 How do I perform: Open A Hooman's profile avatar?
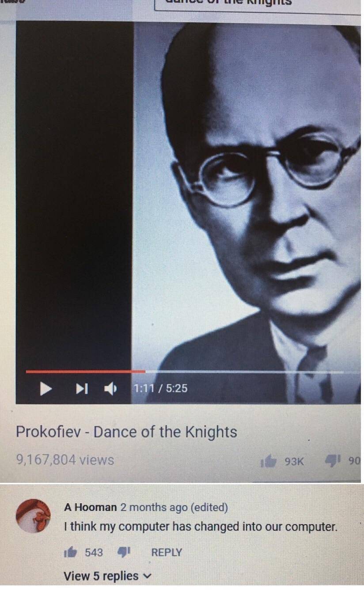pos(34,516)
